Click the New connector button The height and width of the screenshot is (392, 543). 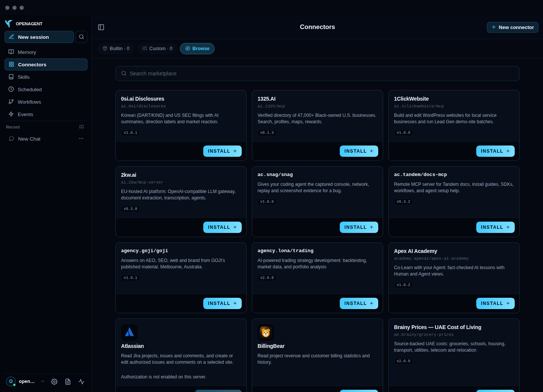coord(512,27)
